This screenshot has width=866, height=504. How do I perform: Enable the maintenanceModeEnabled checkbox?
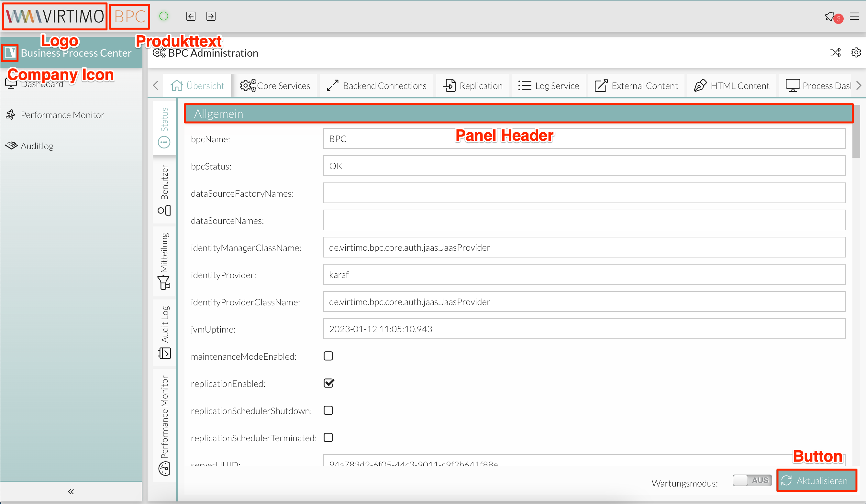[x=328, y=356]
